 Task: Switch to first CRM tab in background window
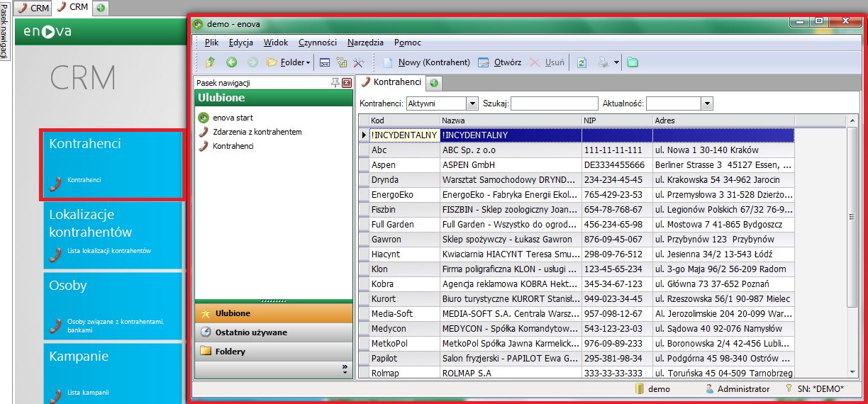[x=33, y=8]
